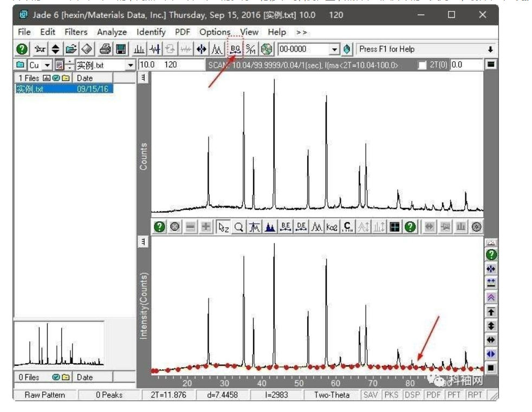Select the 实例.txt file row
This screenshot has width=532, height=412.
tap(64, 89)
